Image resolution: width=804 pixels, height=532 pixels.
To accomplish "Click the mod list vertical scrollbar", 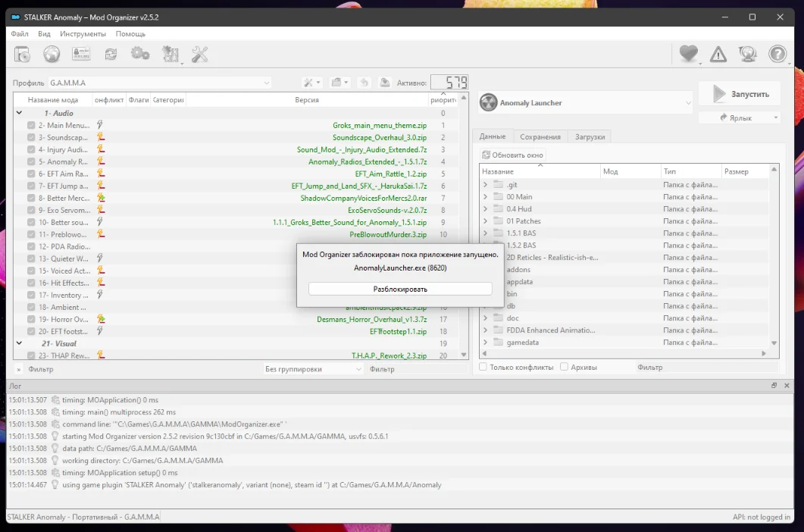I will [x=464, y=226].
